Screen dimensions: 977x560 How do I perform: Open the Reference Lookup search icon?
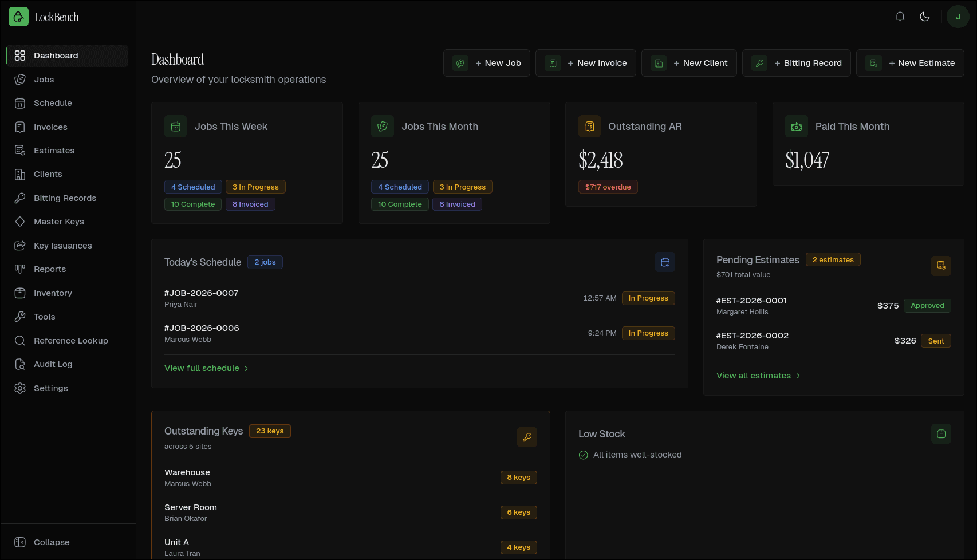coord(20,341)
